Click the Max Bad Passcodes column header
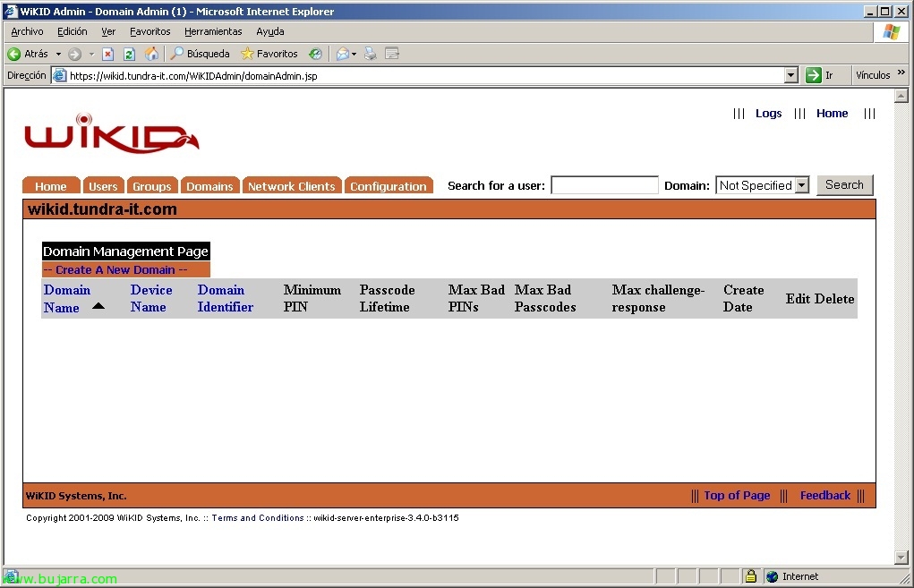This screenshot has height=588, width=914. point(545,298)
